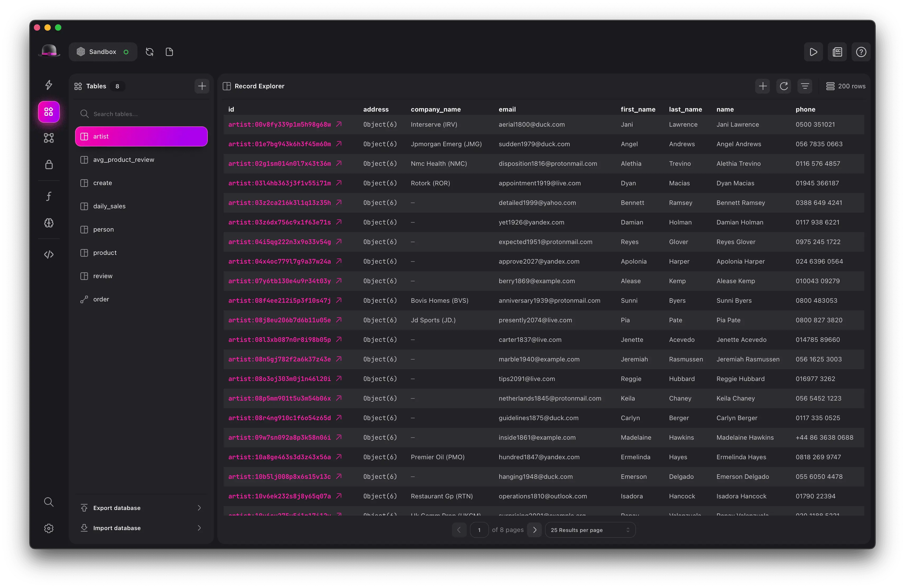Click the run/play button in toolbar
The image size is (905, 588).
tap(813, 52)
